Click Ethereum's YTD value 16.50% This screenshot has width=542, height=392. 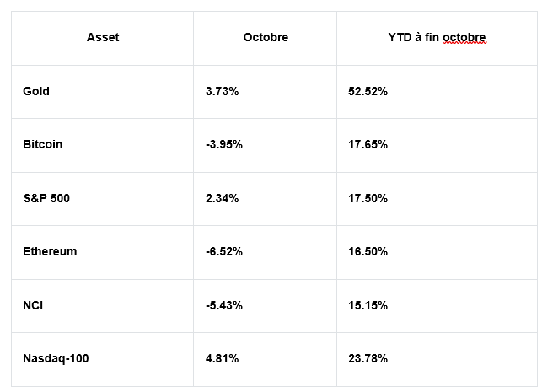point(368,251)
